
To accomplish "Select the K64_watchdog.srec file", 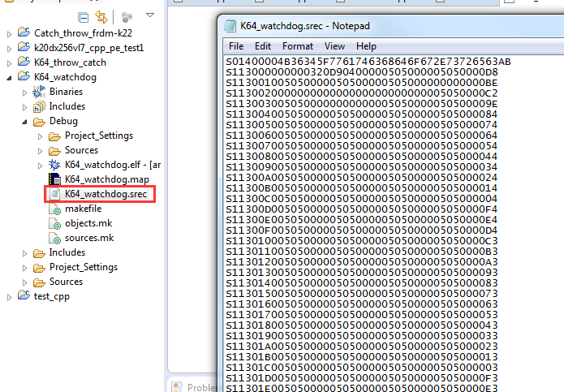I will coord(105,194).
